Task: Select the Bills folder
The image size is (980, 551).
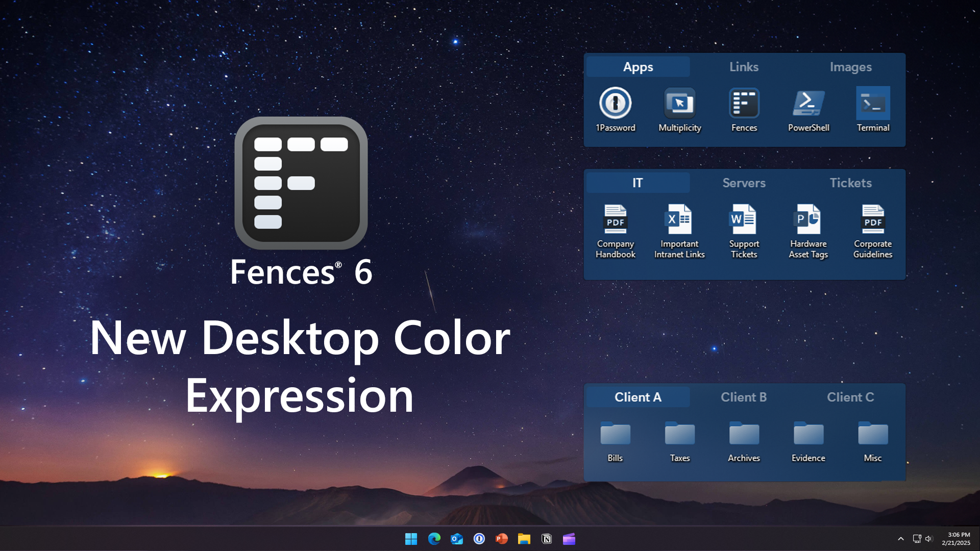Action: [x=615, y=442]
